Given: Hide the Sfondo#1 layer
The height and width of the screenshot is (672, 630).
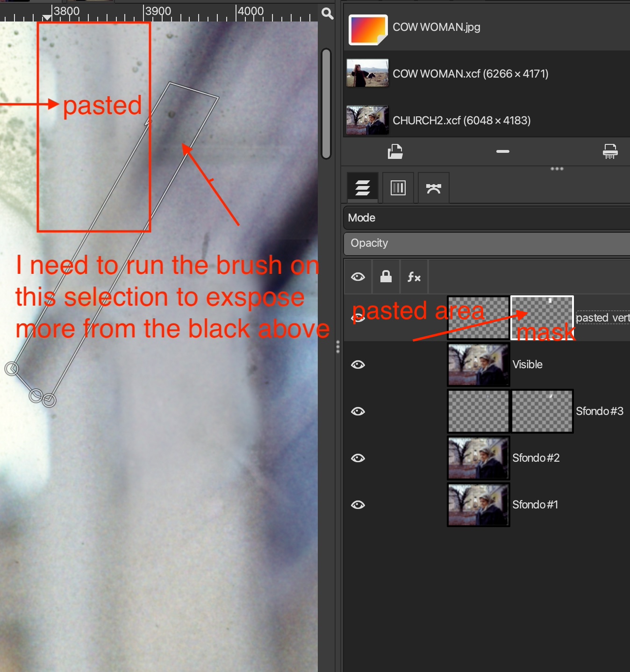Looking at the screenshot, I should click(358, 505).
